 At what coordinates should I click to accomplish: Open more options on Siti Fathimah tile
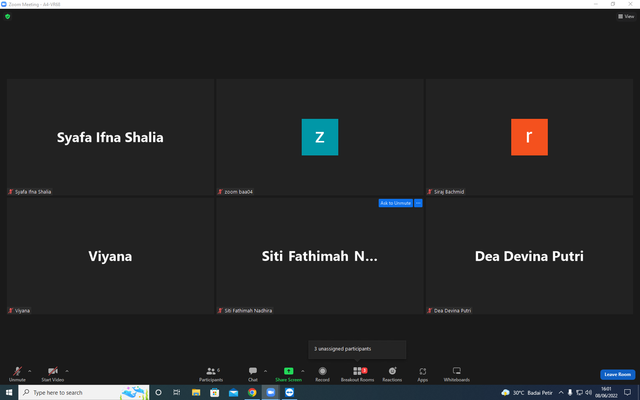point(418,203)
